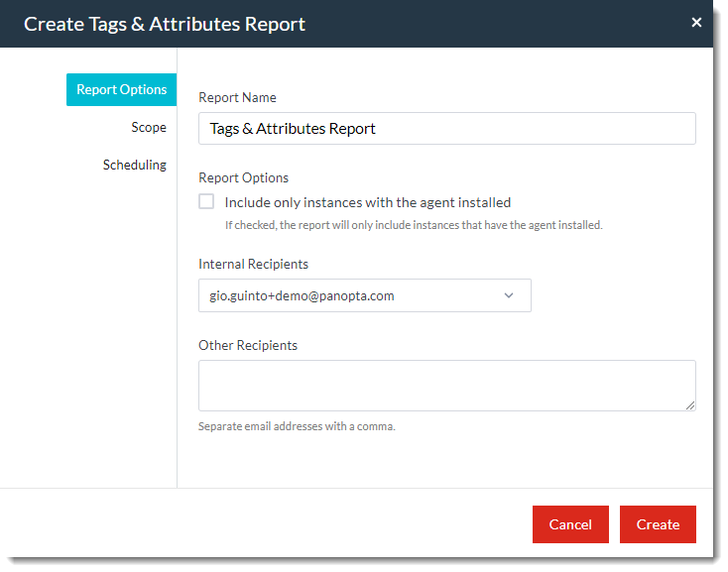Focus the Other Recipients text area

(x=446, y=385)
